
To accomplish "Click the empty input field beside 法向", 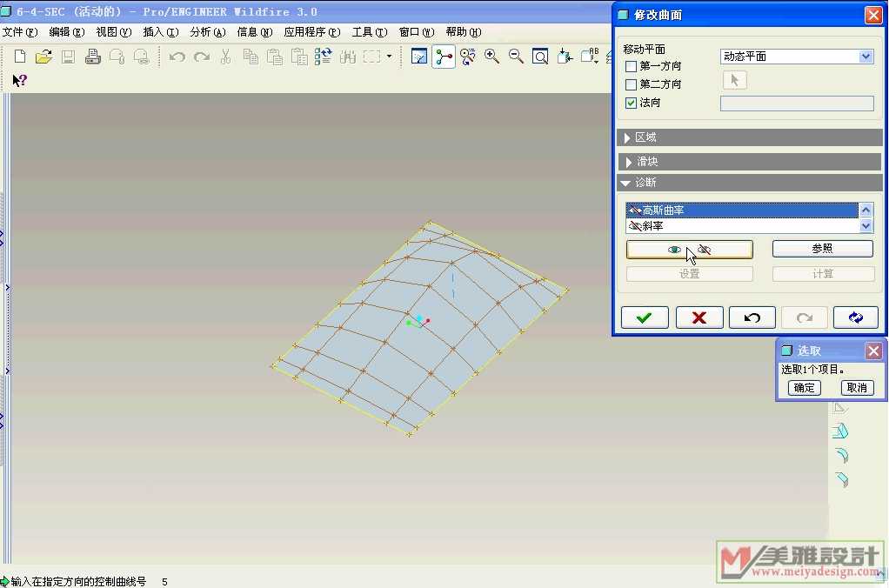I will (797, 104).
